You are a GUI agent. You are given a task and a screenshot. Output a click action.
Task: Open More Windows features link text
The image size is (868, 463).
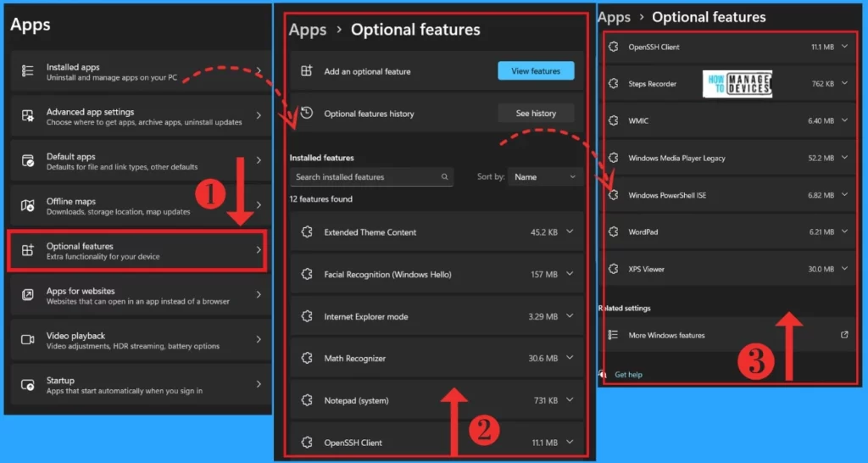tap(666, 335)
